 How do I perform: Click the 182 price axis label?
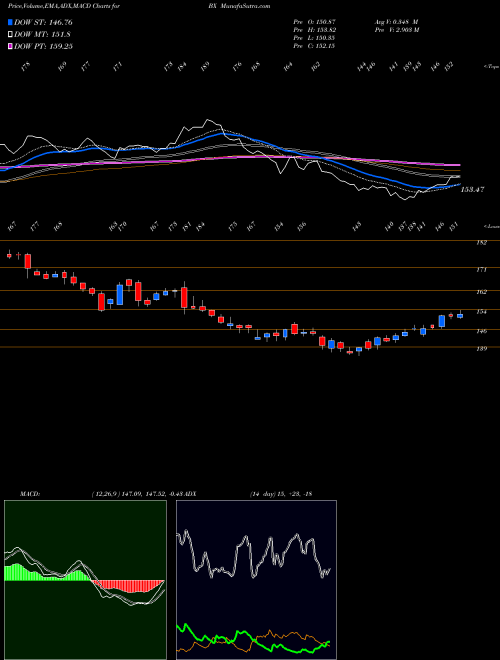pos(482,243)
